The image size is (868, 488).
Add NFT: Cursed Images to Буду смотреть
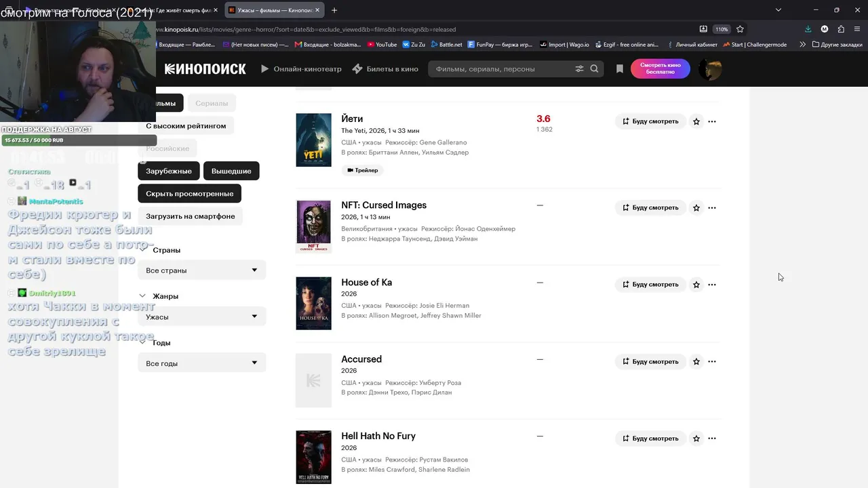(x=650, y=207)
